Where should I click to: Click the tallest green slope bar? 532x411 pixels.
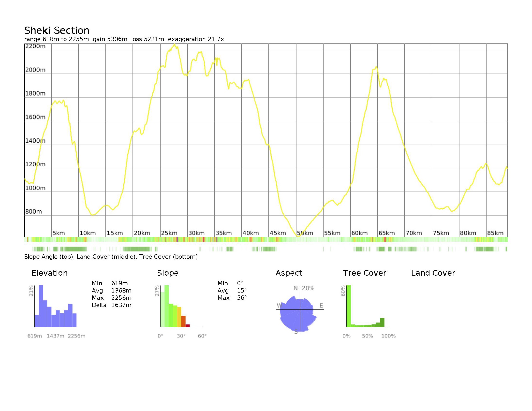click(167, 306)
